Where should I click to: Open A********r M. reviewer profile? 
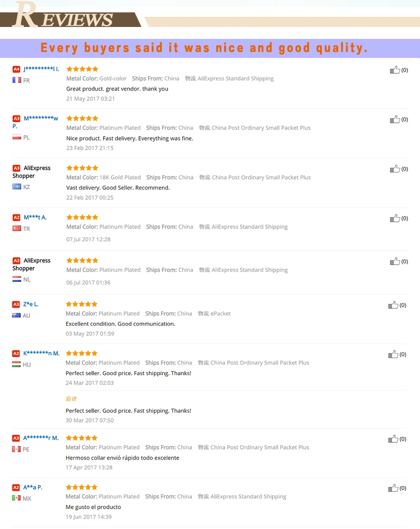(41, 438)
